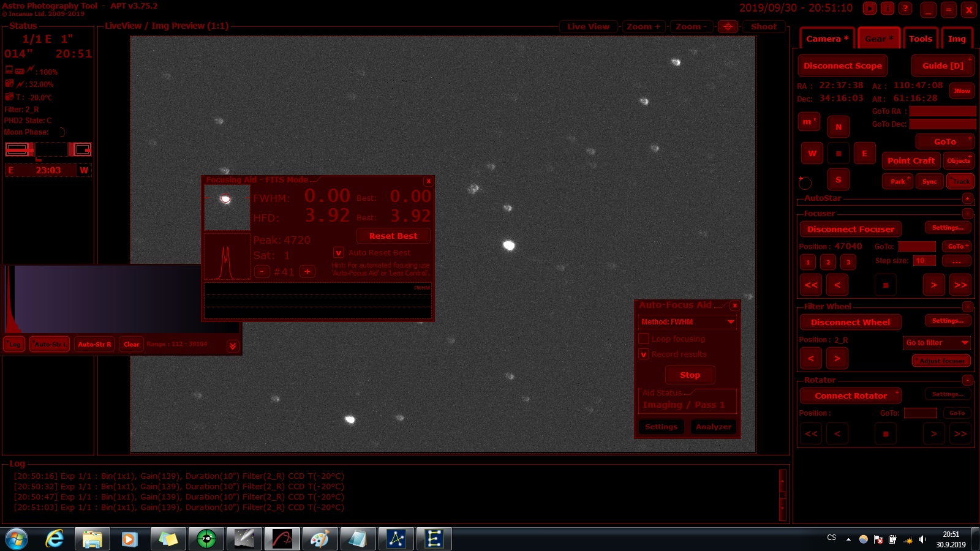Slew the telescope north with N button

pos(838,127)
